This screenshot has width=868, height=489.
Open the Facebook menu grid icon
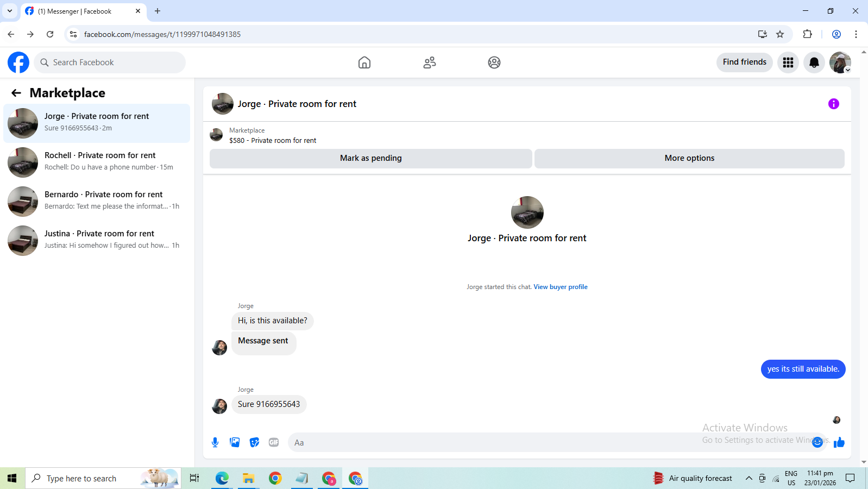788,62
